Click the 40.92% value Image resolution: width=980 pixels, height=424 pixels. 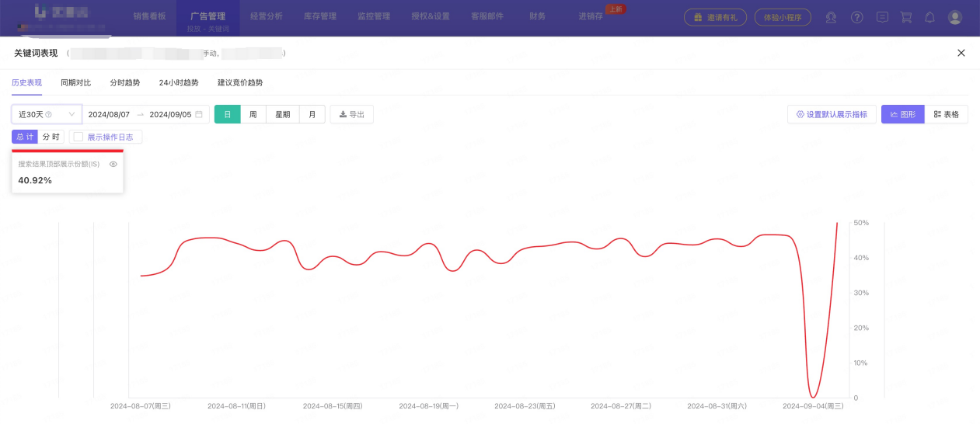pyautogui.click(x=35, y=180)
